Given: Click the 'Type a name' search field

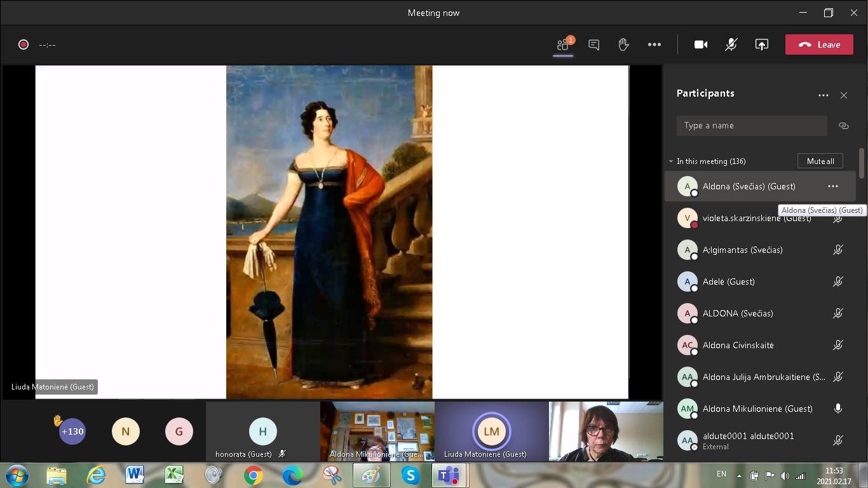Looking at the screenshot, I should tap(751, 126).
